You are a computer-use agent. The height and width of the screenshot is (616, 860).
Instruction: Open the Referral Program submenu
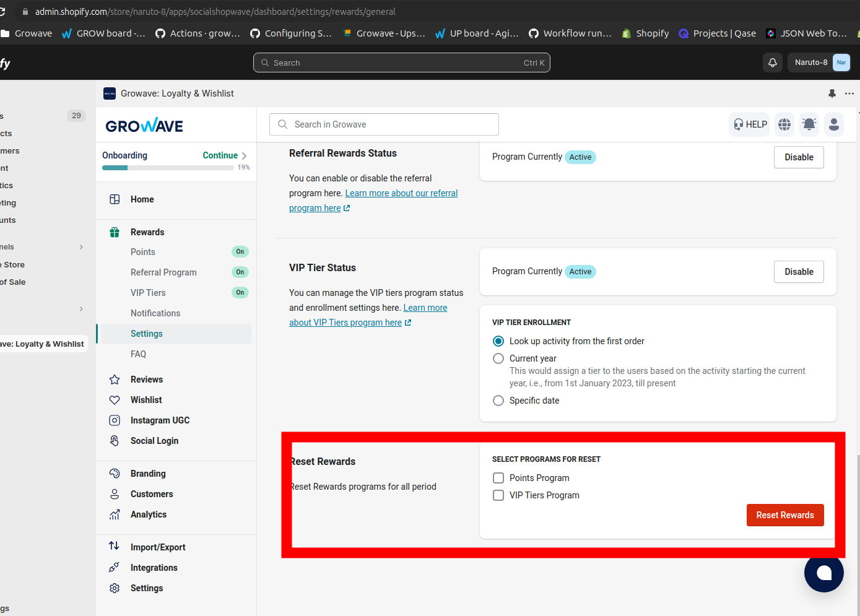163,272
